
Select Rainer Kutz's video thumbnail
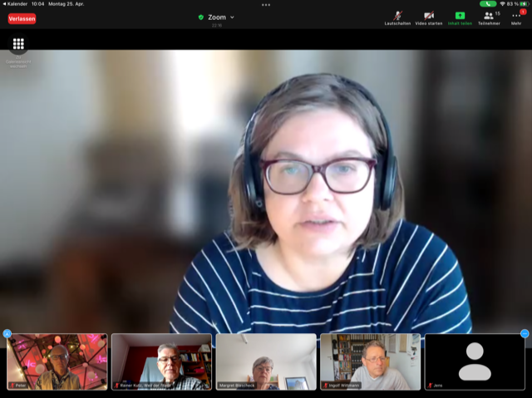[x=161, y=361]
